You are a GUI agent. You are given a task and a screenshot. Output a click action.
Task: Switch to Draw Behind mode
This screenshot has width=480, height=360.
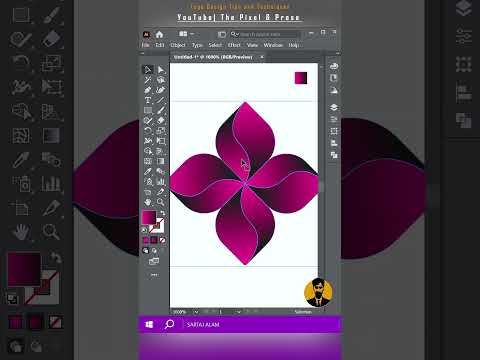[x=154, y=251]
